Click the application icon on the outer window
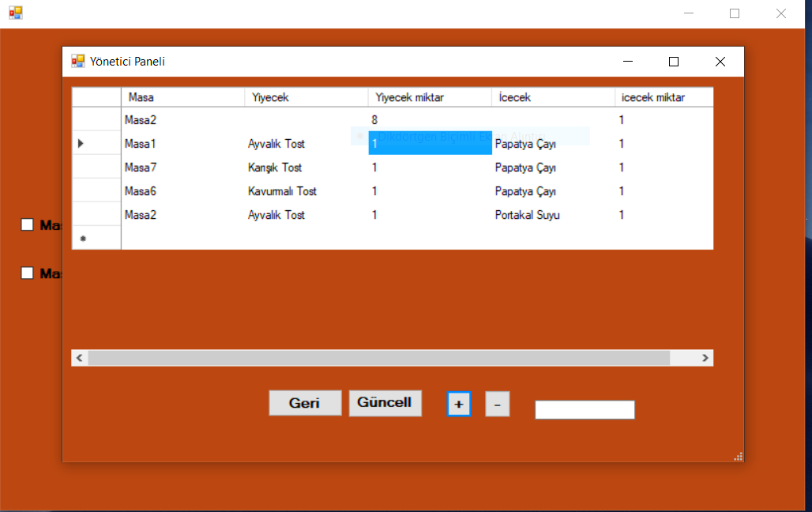Image resolution: width=812 pixels, height=512 pixels. coord(15,12)
